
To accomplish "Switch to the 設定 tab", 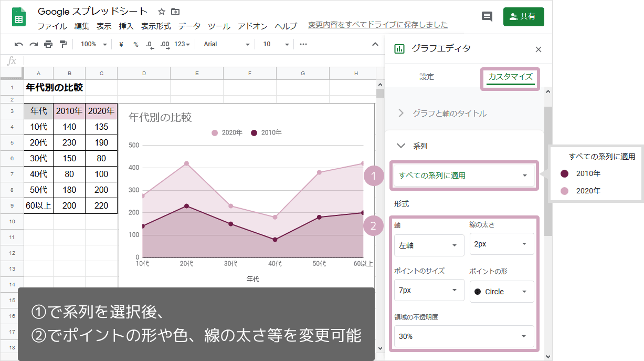I will point(427,77).
